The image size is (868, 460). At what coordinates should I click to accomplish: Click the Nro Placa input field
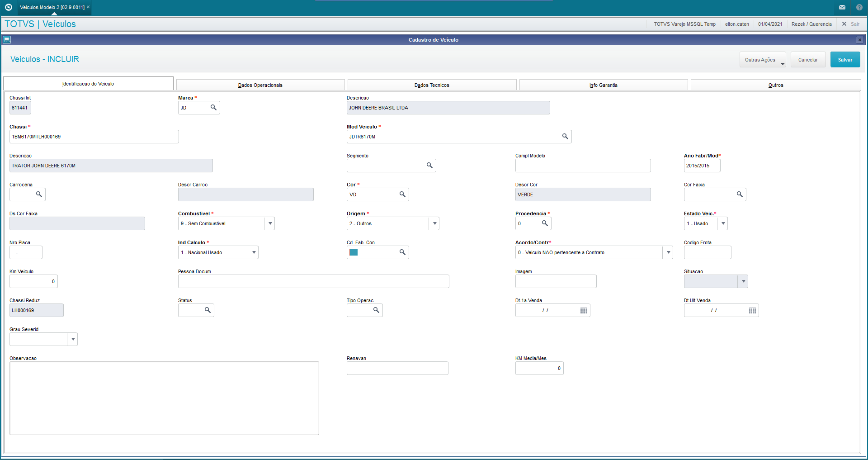click(26, 252)
